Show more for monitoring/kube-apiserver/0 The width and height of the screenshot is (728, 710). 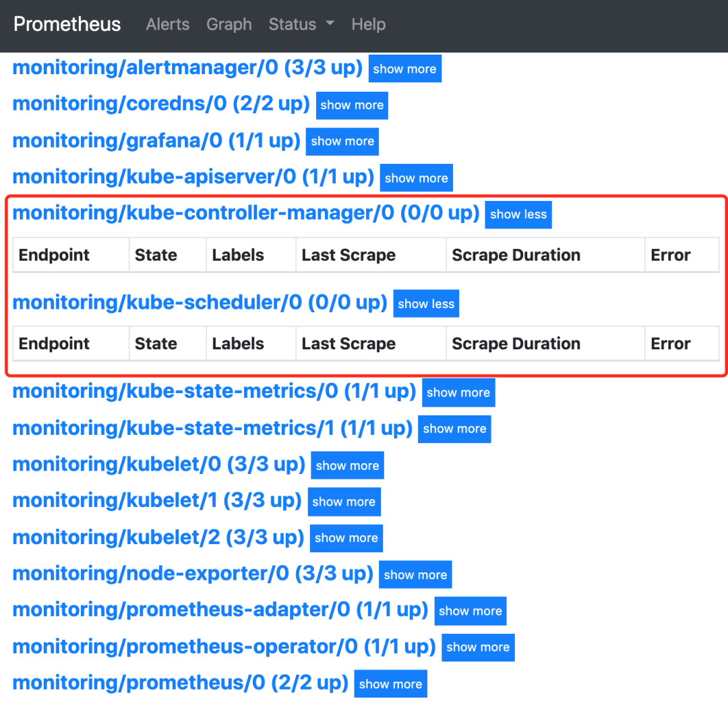(x=416, y=178)
